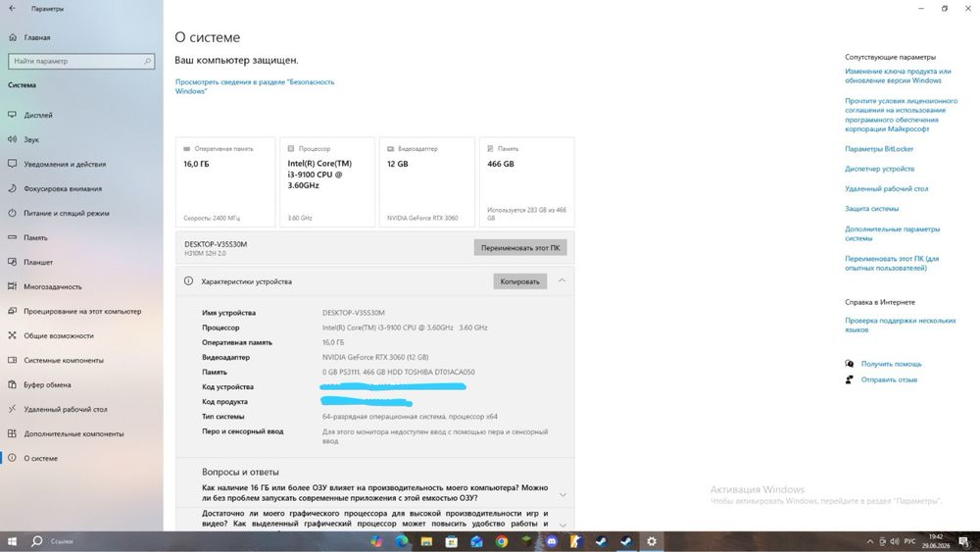Screen dimensions: 980x552
Task: Open the notification center icon
Action: [x=965, y=541]
